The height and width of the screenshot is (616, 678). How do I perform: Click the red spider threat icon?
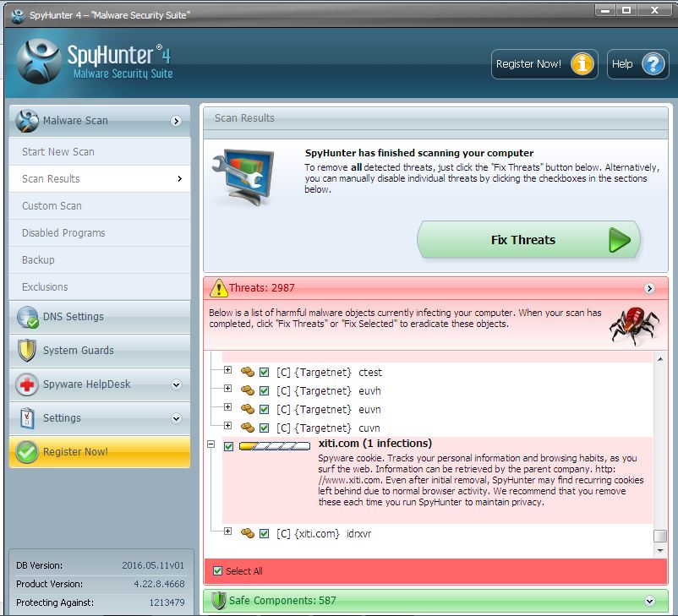tap(634, 326)
